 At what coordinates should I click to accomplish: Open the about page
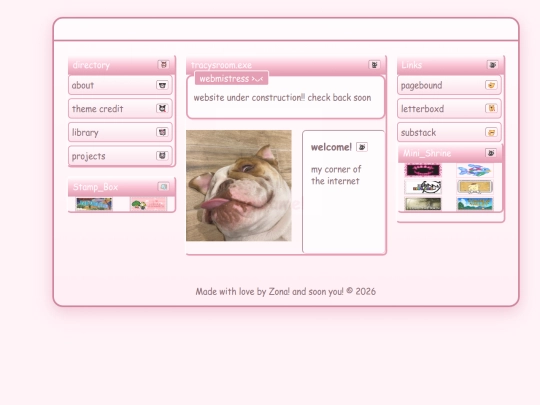pyautogui.click(x=120, y=85)
